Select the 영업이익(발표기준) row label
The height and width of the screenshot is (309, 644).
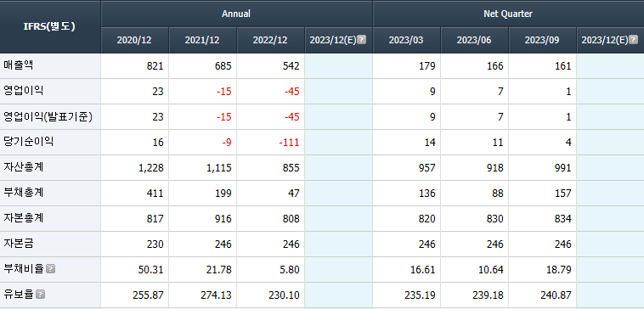48,116
